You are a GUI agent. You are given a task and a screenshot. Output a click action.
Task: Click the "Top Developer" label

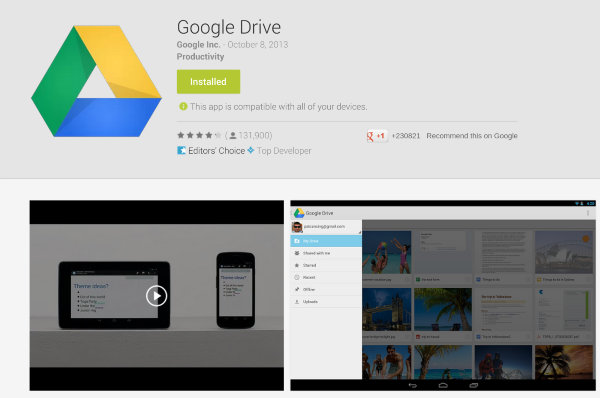284,151
